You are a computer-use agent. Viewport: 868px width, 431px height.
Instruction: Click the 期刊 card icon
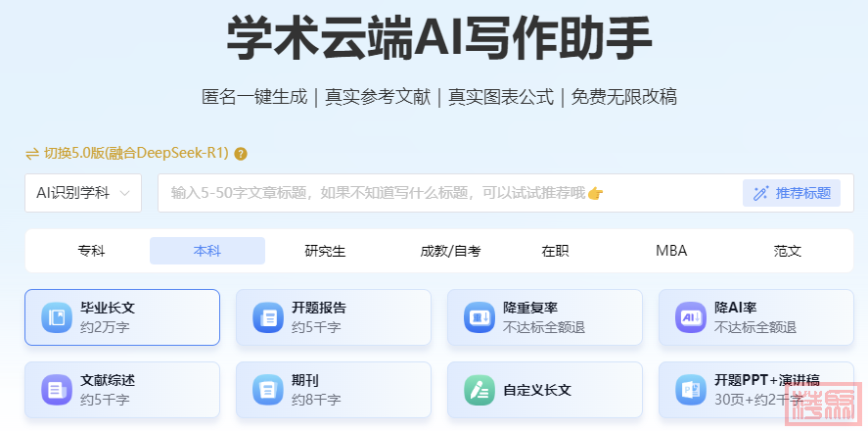pos(268,390)
